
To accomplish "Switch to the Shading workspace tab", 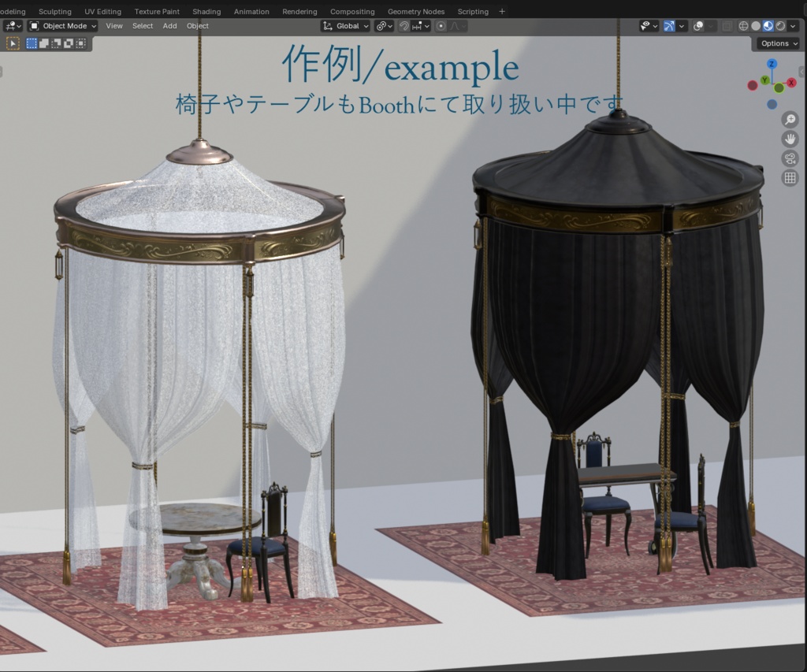I will 206,11.
